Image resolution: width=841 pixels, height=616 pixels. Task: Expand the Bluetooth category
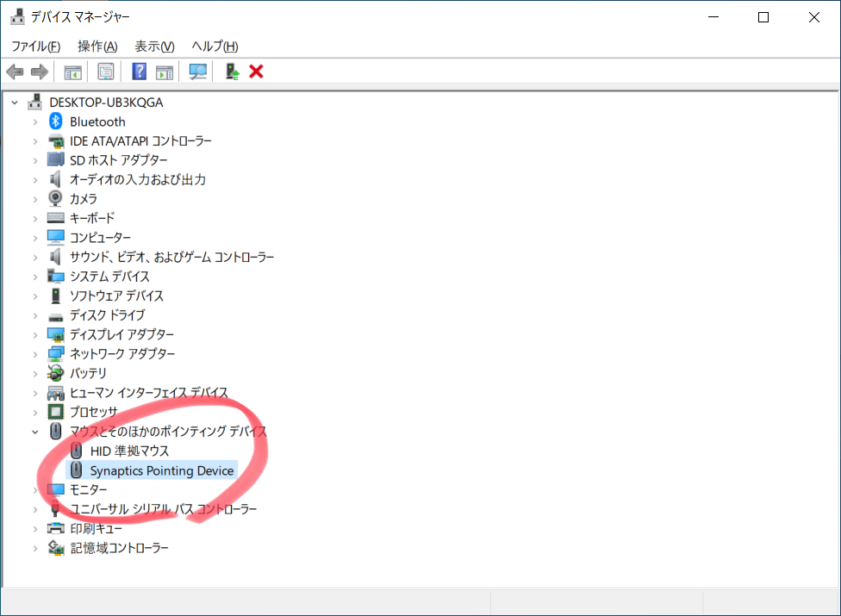tap(35, 121)
